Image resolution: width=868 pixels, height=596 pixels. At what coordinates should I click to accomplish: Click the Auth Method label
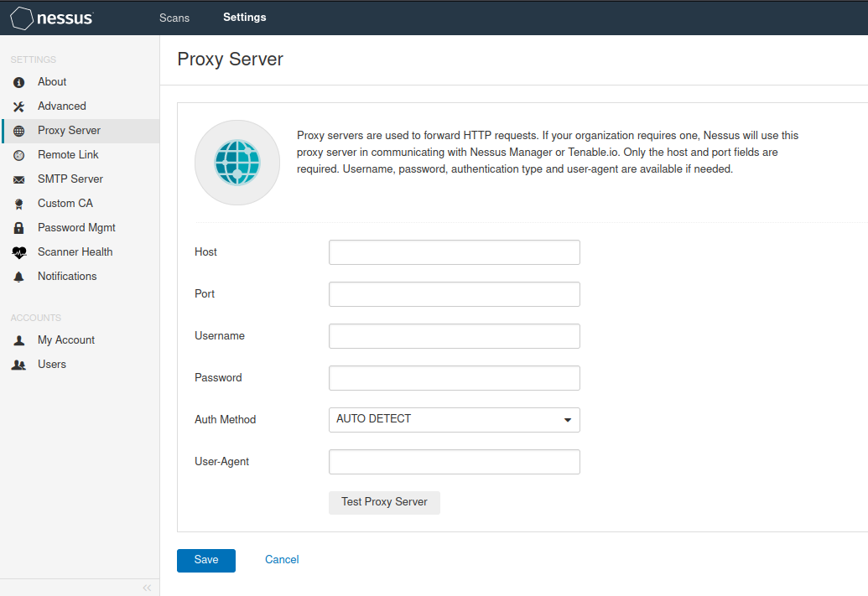[225, 419]
